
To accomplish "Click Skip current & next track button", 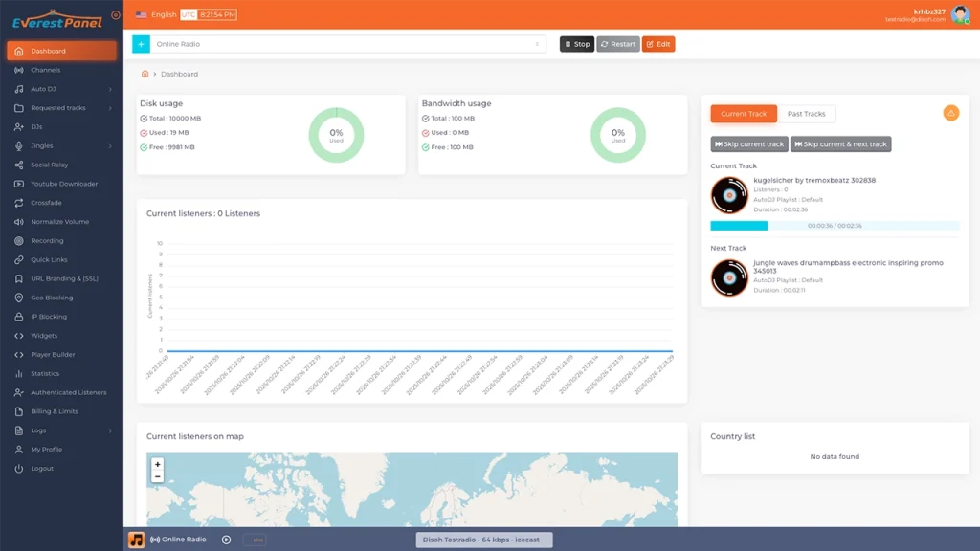I will coord(840,144).
